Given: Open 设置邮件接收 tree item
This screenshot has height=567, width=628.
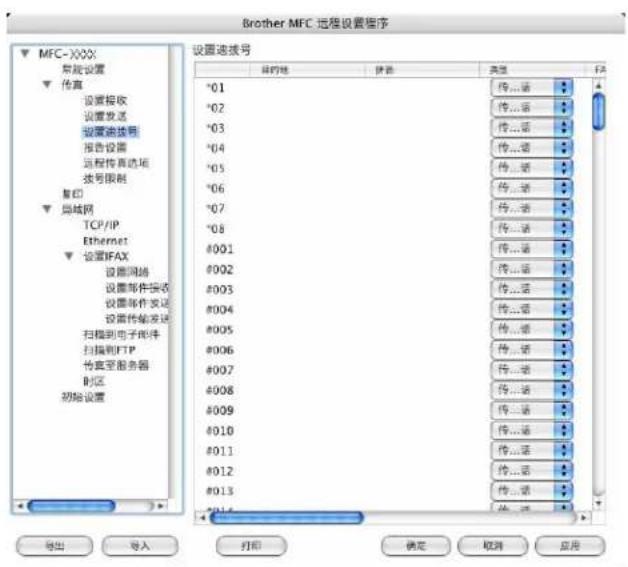Looking at the screenshot, I should [137, 288].
